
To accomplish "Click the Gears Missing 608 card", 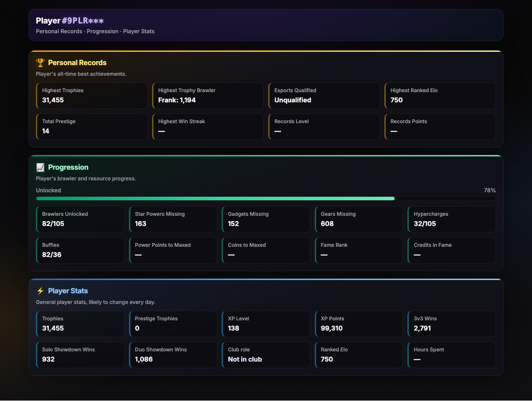I will (359, 219).
